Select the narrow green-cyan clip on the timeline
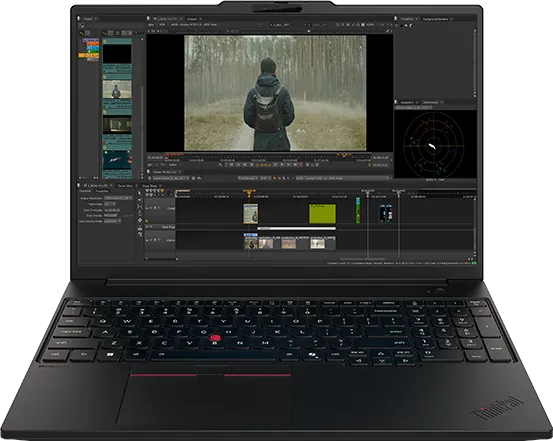 tap(358, 210)
